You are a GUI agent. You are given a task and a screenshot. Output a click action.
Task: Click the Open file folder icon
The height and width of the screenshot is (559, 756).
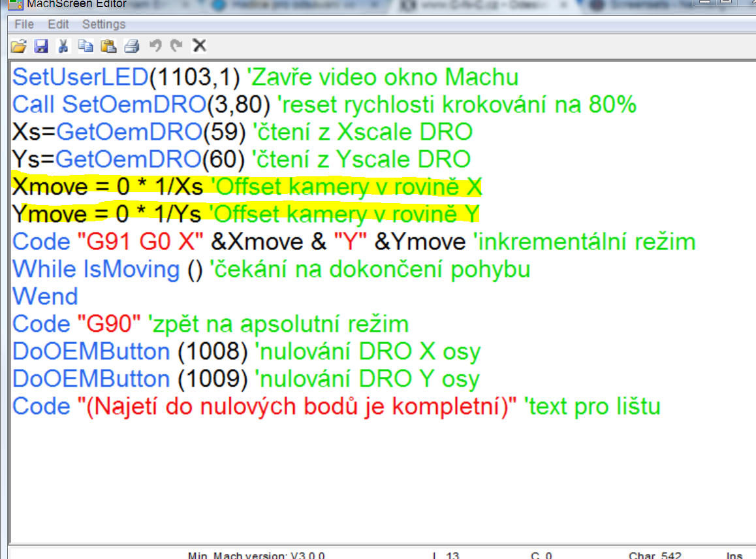tap(19, 46)
